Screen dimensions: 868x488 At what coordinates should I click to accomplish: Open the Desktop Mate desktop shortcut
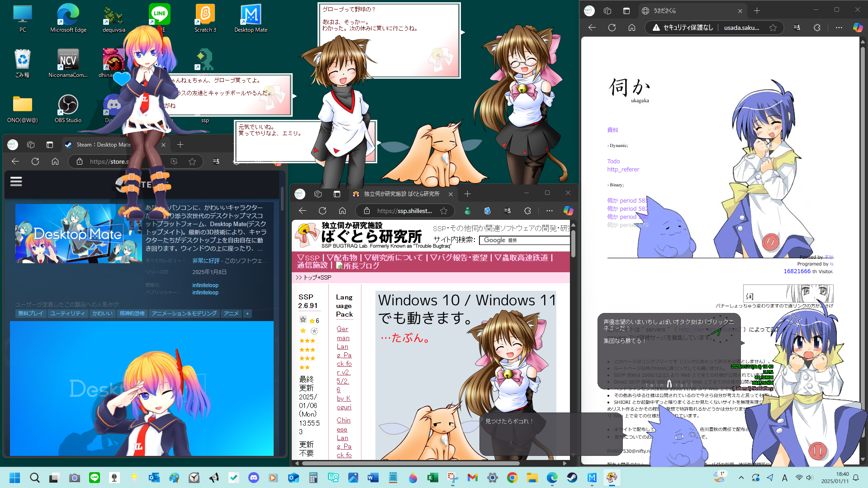click(251, 19)
